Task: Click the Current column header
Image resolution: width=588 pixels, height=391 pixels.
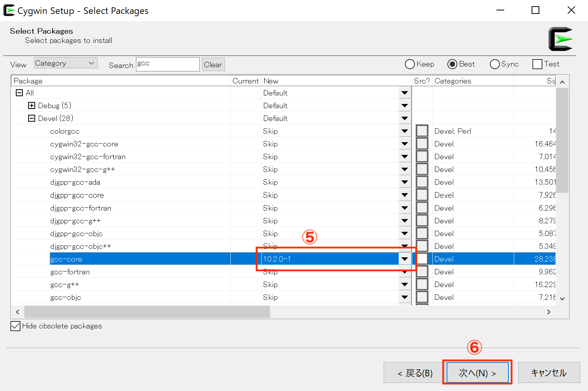Action: tap(246, 81)
